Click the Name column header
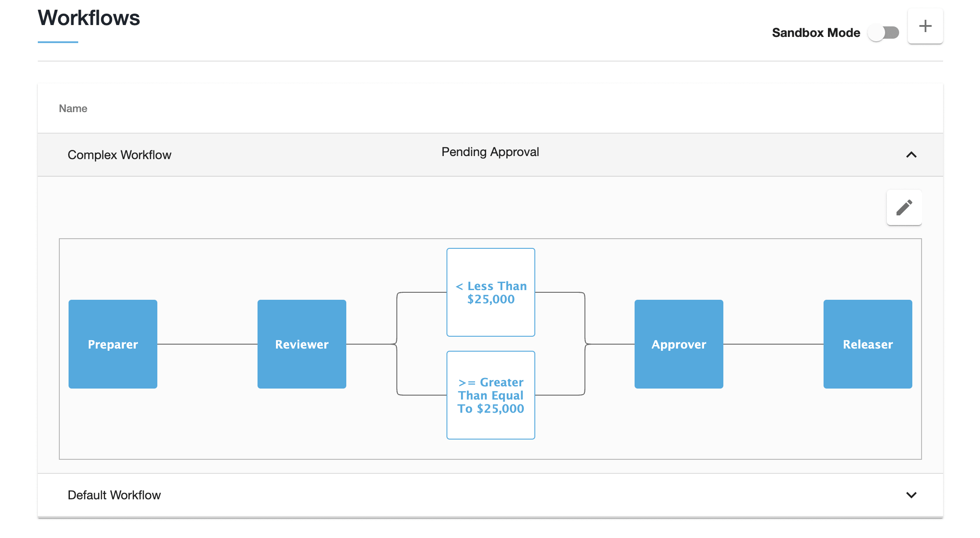980x538 pixels. click(73, 108)
